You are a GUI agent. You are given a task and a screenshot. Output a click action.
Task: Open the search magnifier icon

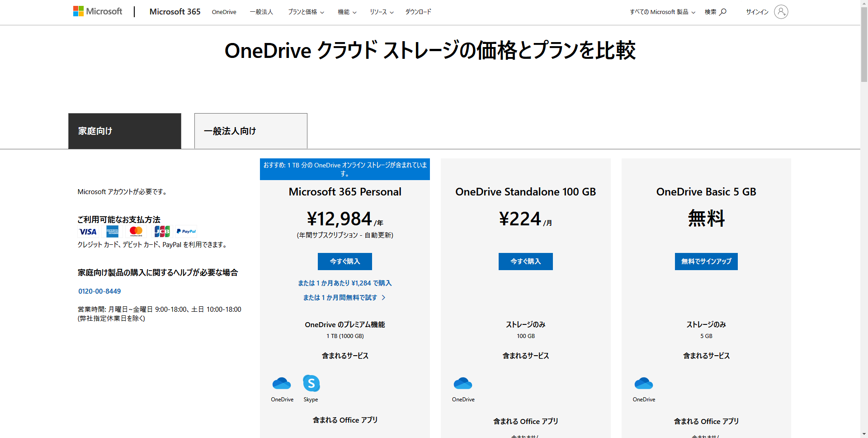coord(723,12)
